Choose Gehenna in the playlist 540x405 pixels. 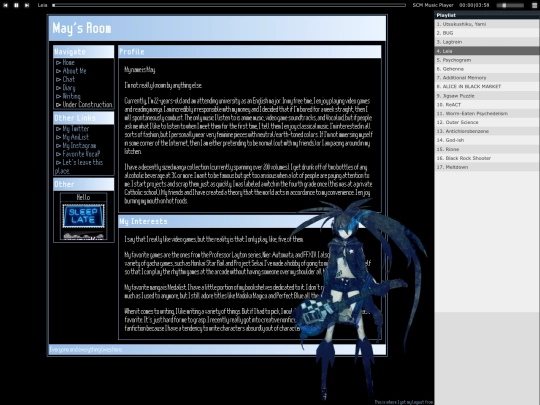point(487,69)
